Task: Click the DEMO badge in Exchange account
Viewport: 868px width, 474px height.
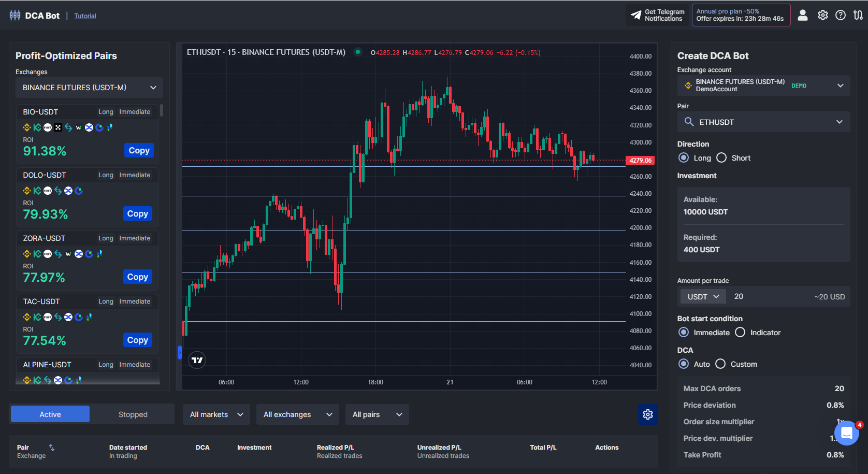Action: click(799, 86)
